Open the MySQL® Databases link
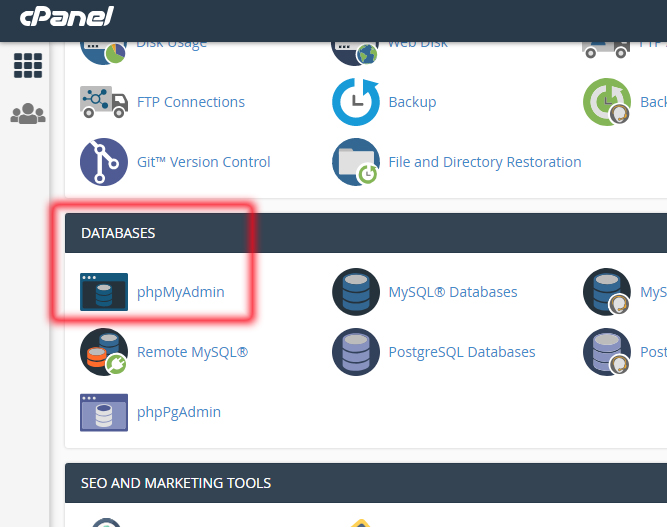667x527 pixels. click(453, 292)
